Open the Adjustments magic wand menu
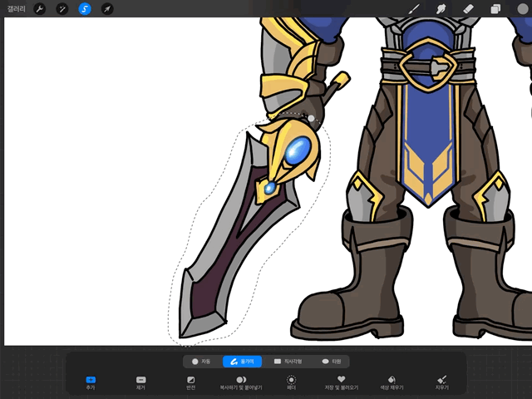The height and width of the screenshot is (399, 532). tap(62, 8)
